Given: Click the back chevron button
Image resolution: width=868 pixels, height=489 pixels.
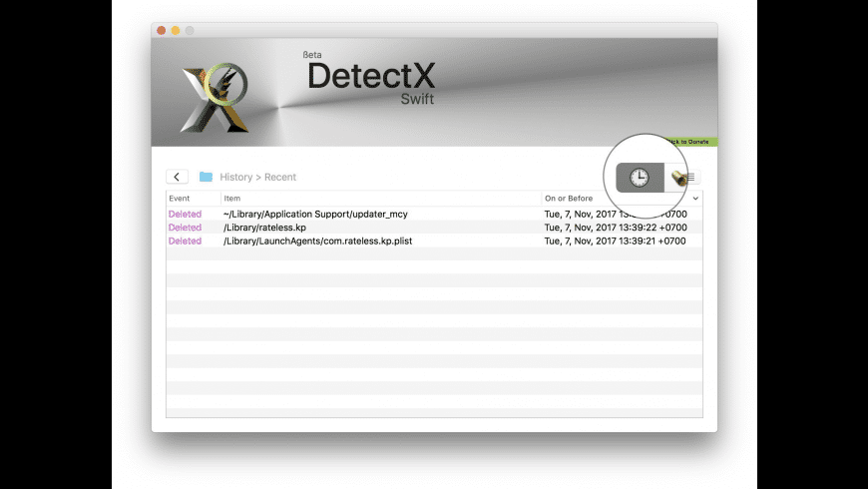Looking at the screenshot, I should [x=177, y=177].
